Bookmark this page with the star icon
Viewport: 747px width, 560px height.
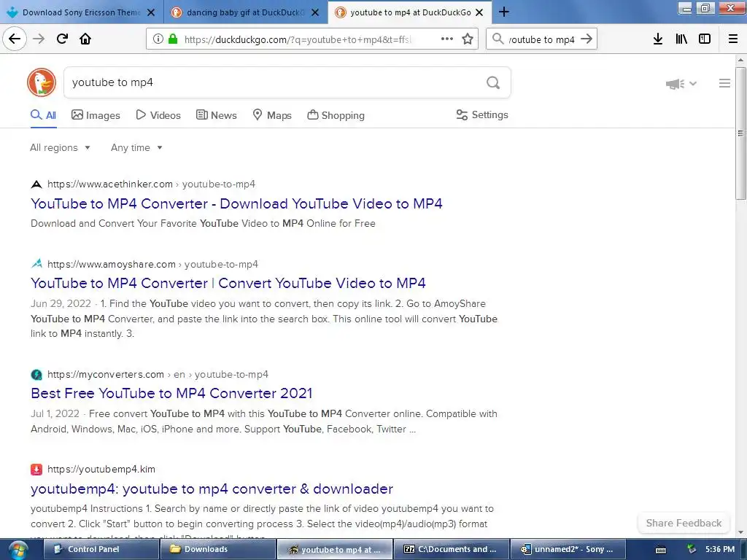point(468,39)
